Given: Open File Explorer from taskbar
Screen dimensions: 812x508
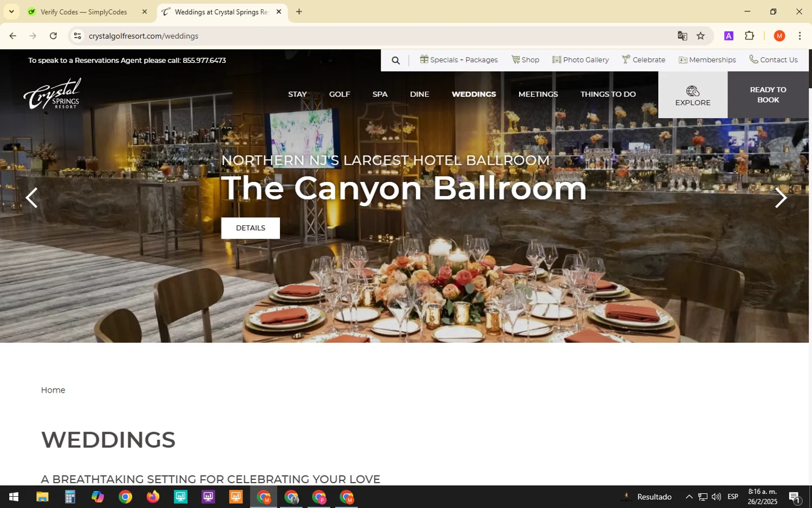Looking at the screenshot, I should tap(42, 497).
